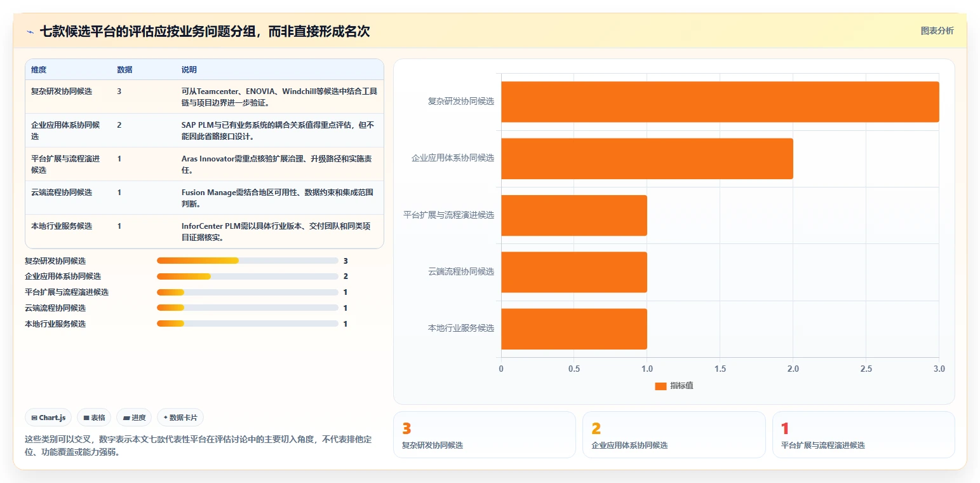Click the 平台扩展与流程演进候选 progress bar

point(248,292)
